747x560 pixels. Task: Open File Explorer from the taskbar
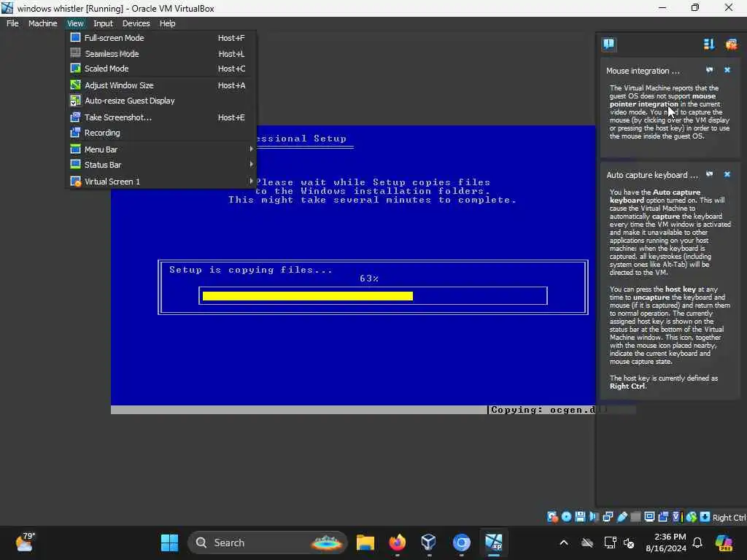[x=365, y=542]
